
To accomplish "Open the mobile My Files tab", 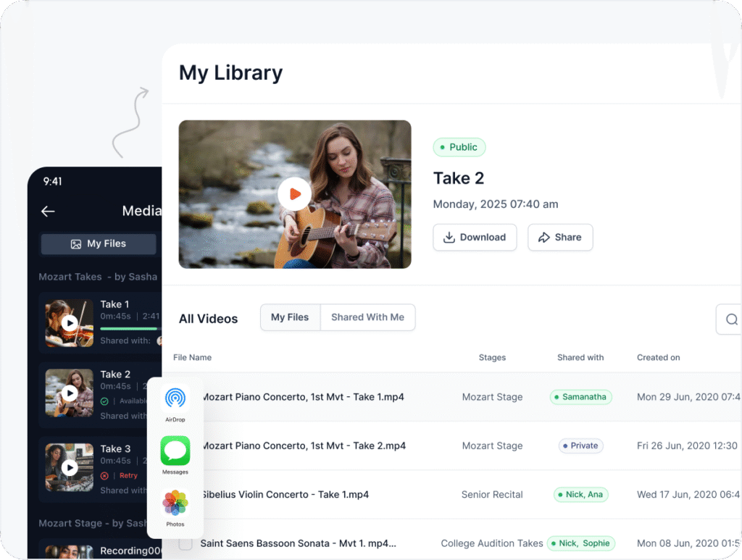I will click(99, 244).
